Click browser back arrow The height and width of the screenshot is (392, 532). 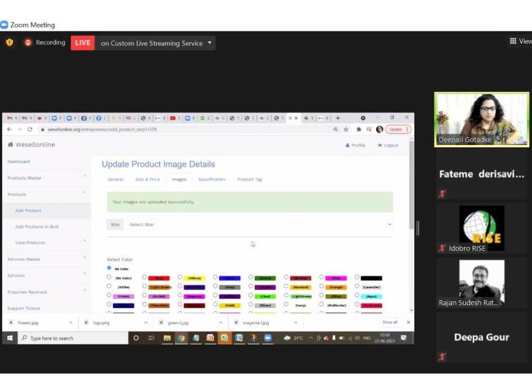point(9,129)
